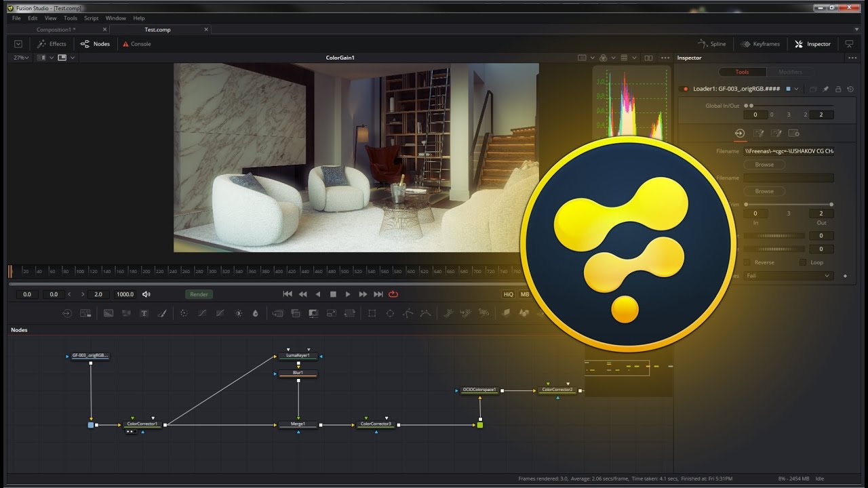The image size is (868, 488).
Task: Toggle the Spline editor panel
Action: click(x=712, y=44)
